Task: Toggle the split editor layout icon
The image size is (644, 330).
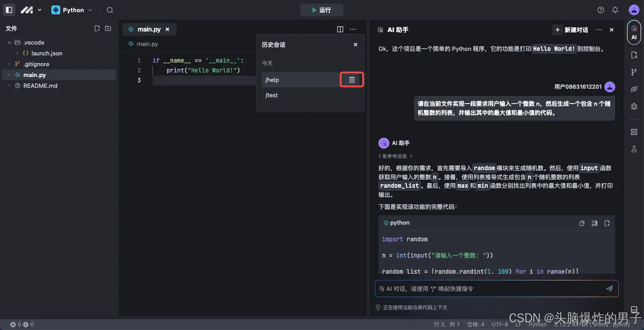Action: pos(340,29)
